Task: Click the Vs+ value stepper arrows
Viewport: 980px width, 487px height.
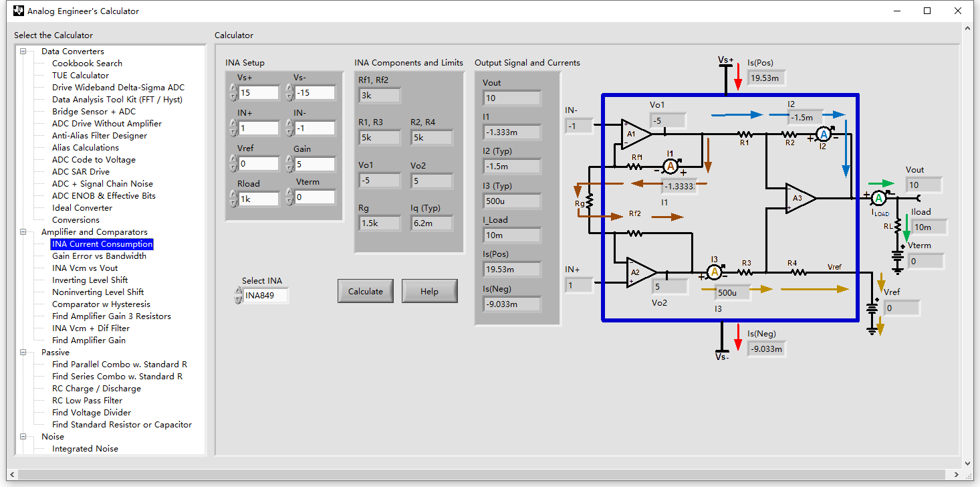Action: 233,92
